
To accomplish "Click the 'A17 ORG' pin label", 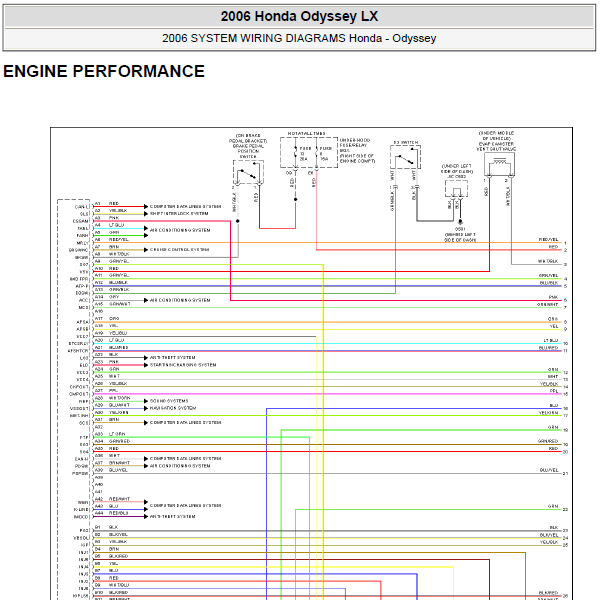I will tap(107, 319).
